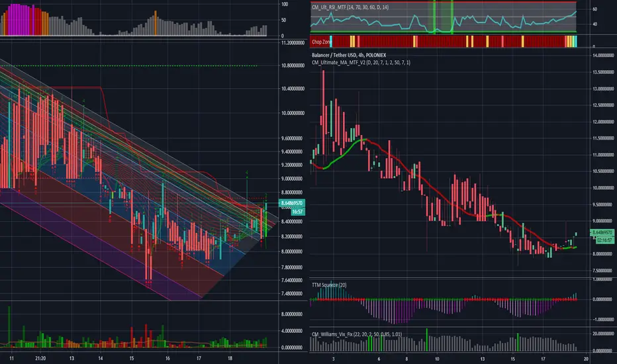
Task: Click the 40 level on the RSI axis
Action: [x=594, y=24]
